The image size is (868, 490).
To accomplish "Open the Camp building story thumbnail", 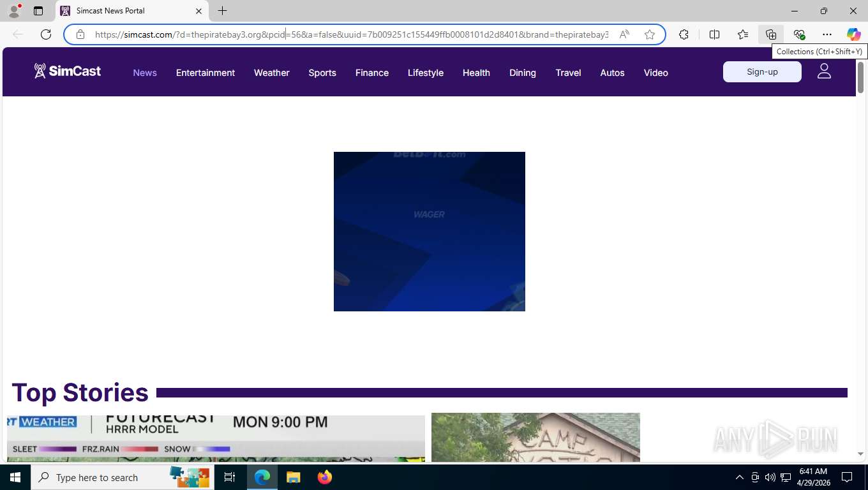I will [535, 438].
